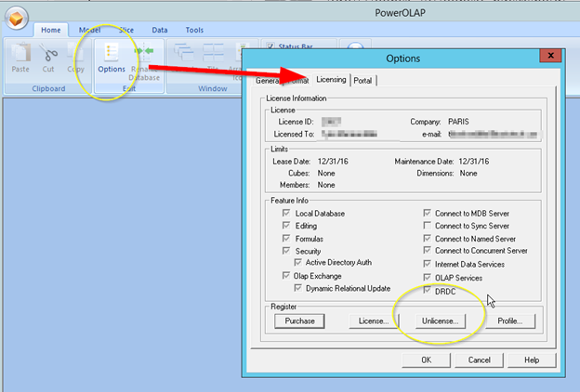Click the Company value PARIS
580x392 pixels.
click(x=458, y=122)
